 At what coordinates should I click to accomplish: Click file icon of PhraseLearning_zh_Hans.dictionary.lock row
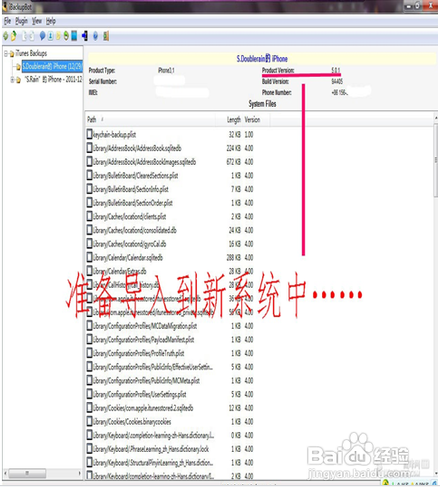pos(89,449)
